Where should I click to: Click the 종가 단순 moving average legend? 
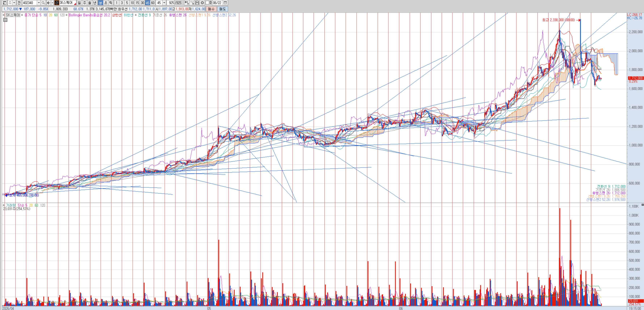(x=33, y=15)
